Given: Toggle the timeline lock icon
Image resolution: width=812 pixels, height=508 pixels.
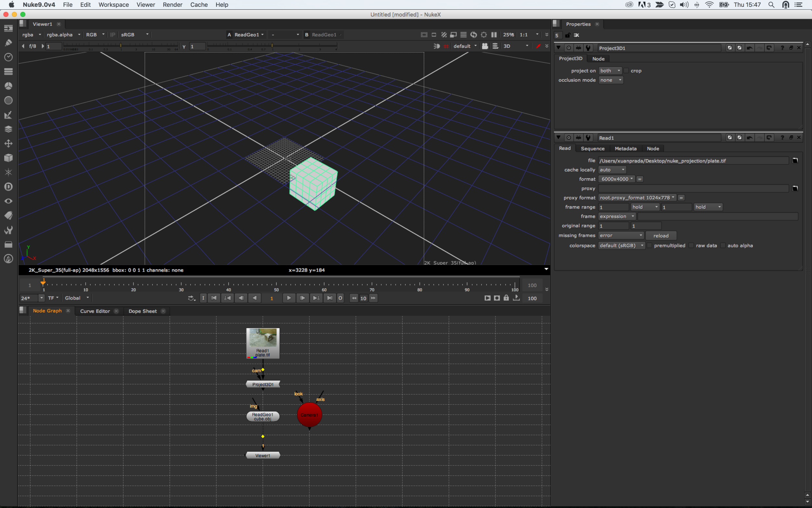Looking at the screenshot, I should [506, 298].
